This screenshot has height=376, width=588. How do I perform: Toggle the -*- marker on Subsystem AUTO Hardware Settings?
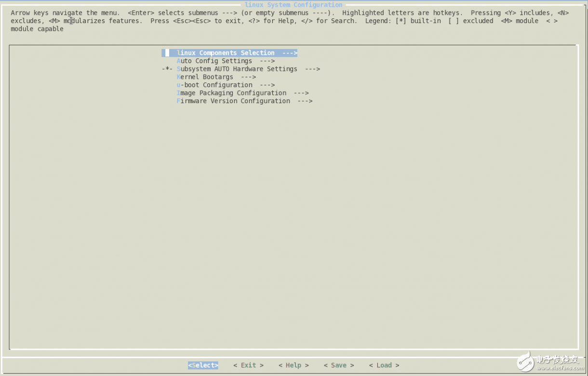coord(166,68)
